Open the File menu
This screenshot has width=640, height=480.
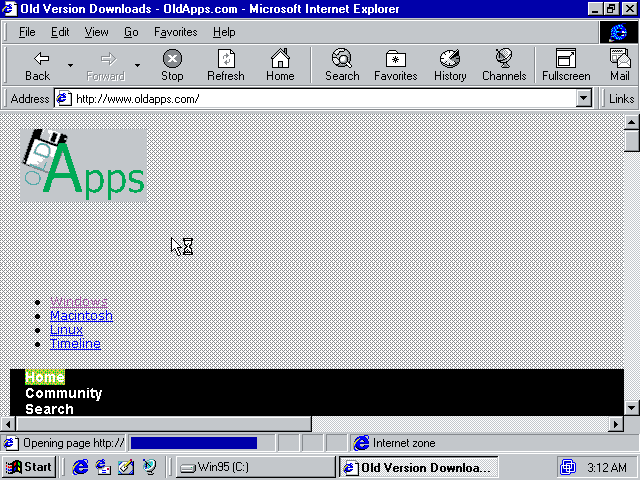tap(27, 32)
